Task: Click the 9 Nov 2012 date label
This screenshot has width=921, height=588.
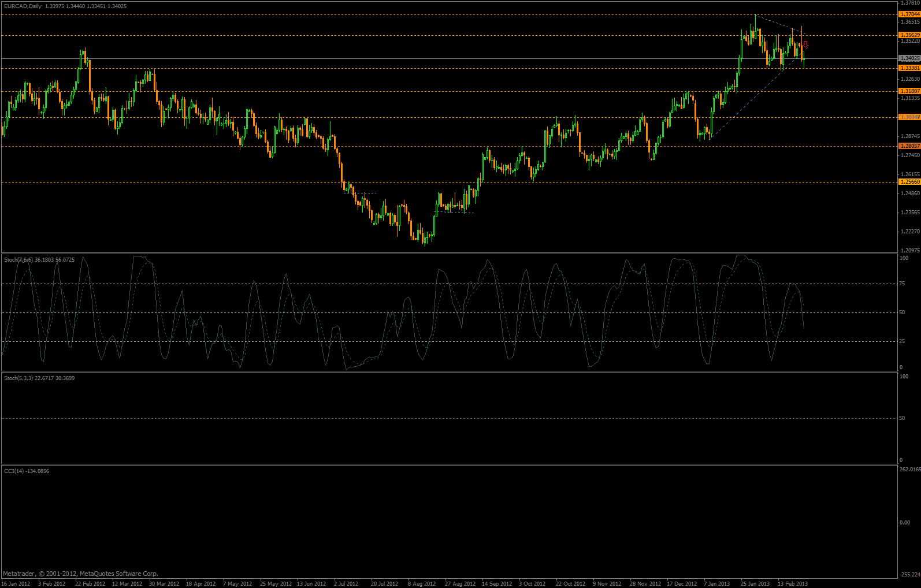Action: coord(607,583)
